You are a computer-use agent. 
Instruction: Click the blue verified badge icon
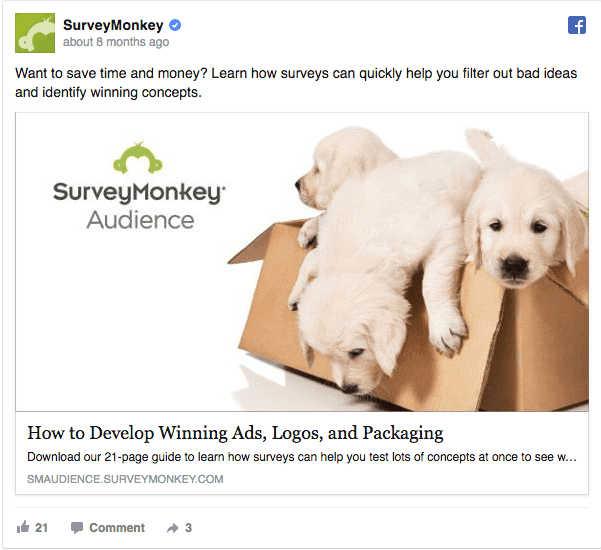(x=175, y=25)
